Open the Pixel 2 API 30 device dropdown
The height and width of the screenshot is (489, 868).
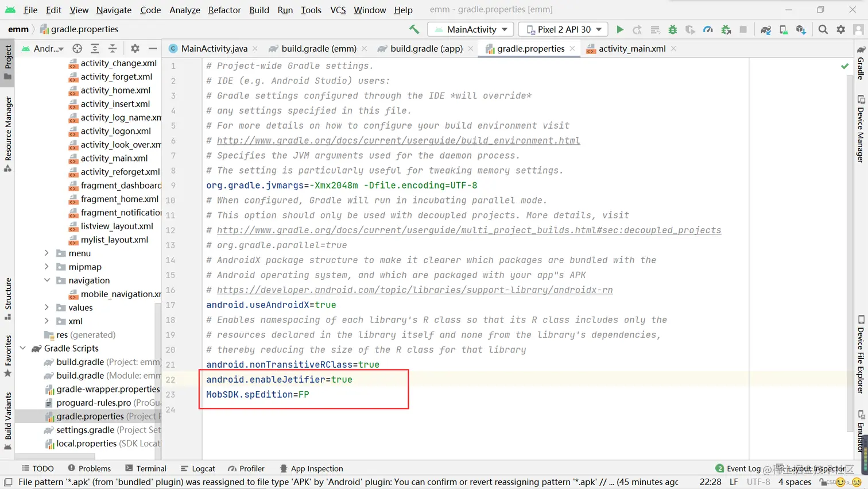(563, 29)
